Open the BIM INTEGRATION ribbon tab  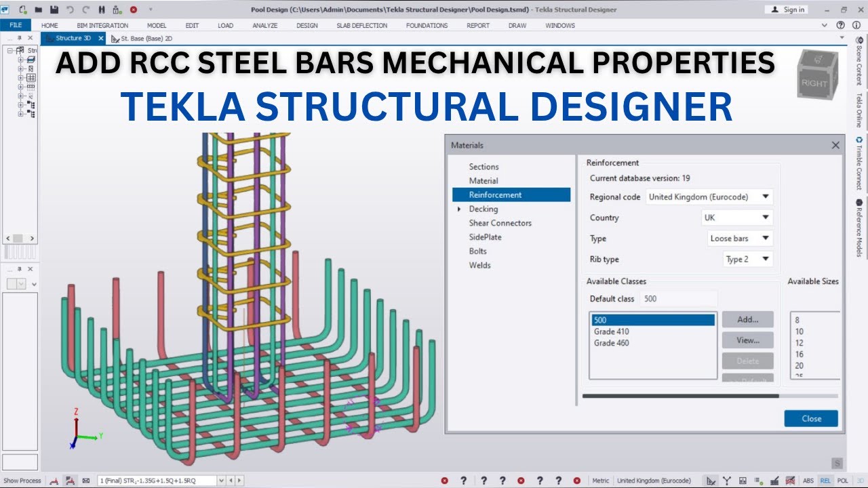pos(102,25)
